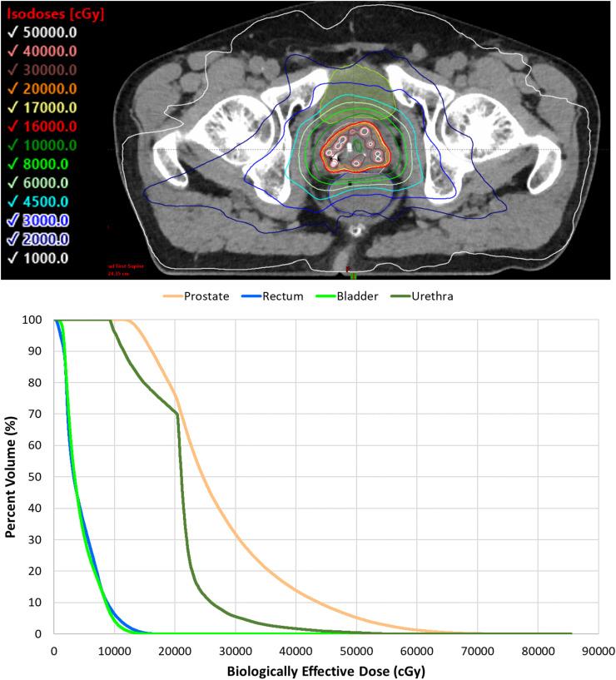Click the dark green Urethra legend line
Viewport: 616px width, 680px height.
[400, 296]
